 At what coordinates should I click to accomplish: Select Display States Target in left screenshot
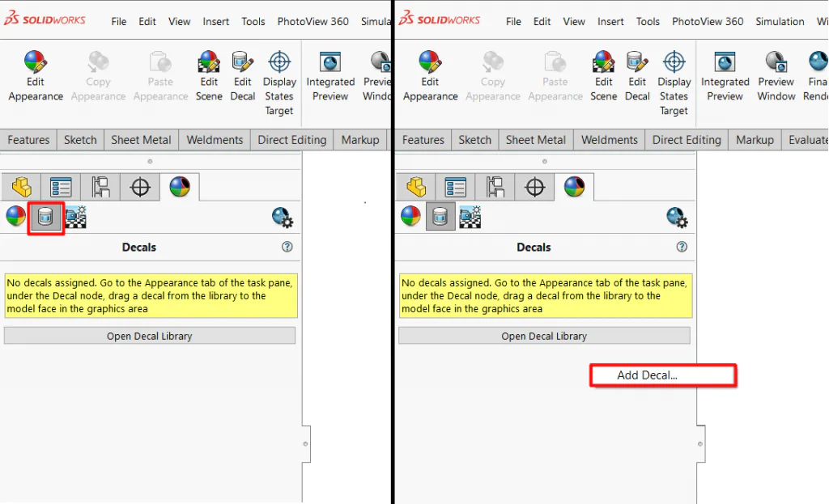coord(279,83)
